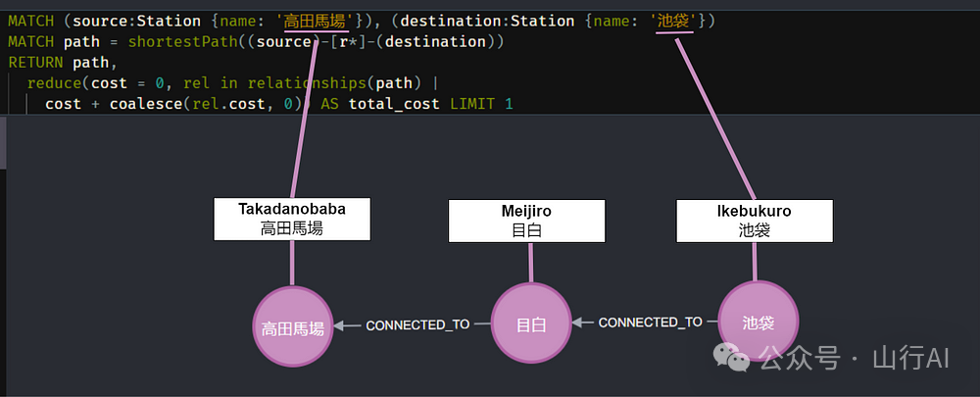Click total_cost in the query editor
The image size is (980, 397).
click(x=394, y=104)
